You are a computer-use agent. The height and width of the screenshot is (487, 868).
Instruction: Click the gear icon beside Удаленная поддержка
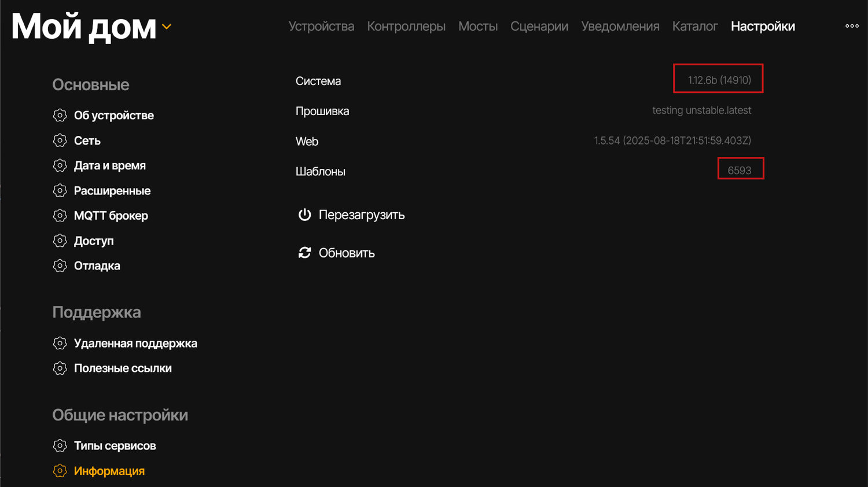pyautogui.click(x=60, y=343)
